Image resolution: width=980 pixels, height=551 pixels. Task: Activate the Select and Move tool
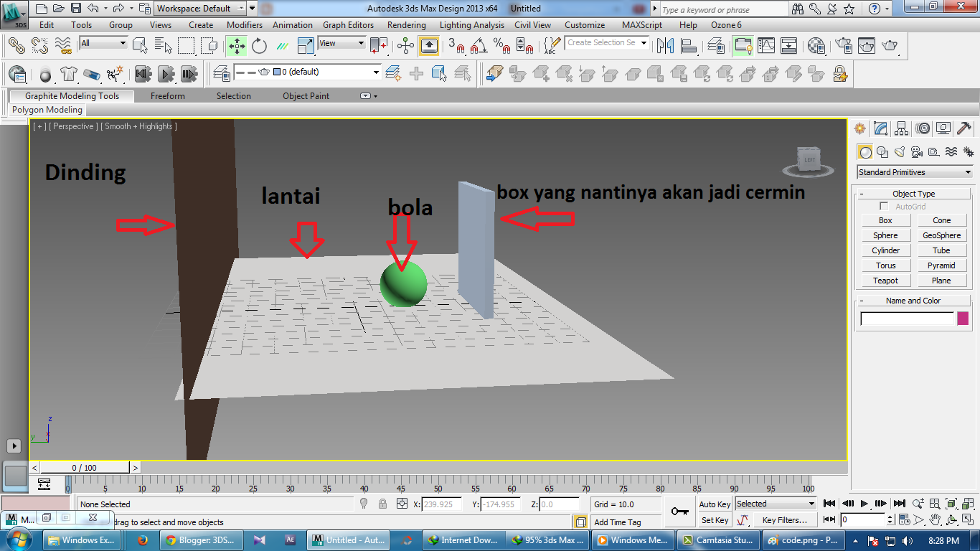[236, 45]
